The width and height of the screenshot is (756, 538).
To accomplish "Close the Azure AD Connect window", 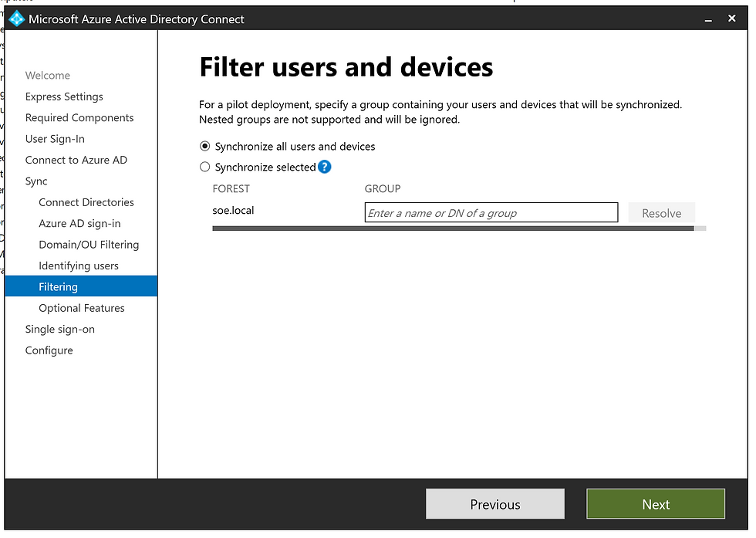I will click(x=732, y=19).
